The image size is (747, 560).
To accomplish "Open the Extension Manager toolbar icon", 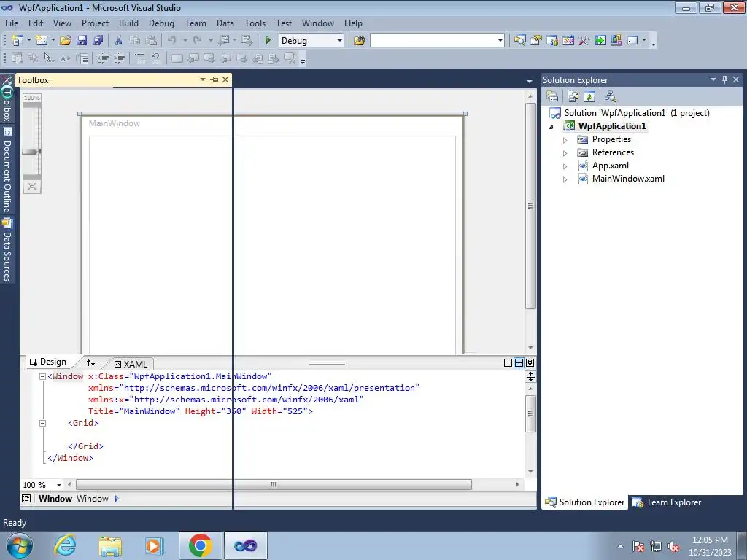I will (616, 41).
